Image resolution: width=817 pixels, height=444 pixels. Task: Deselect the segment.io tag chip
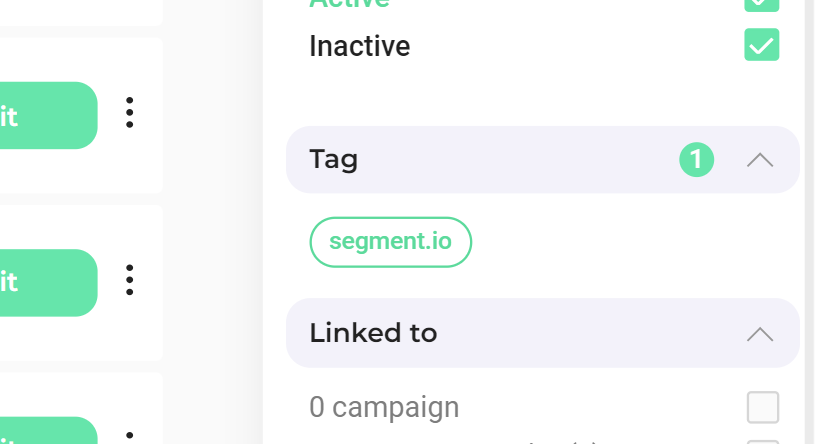point(390,242)
